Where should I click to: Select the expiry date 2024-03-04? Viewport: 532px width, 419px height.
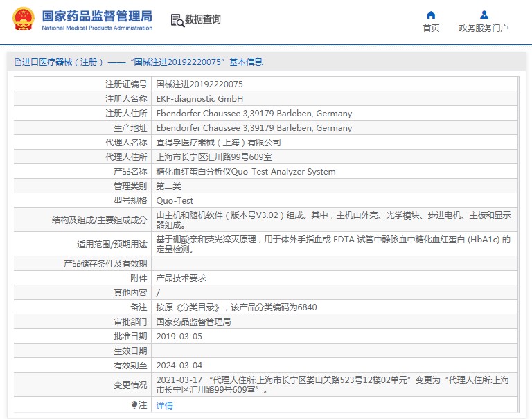coord(179,365)
